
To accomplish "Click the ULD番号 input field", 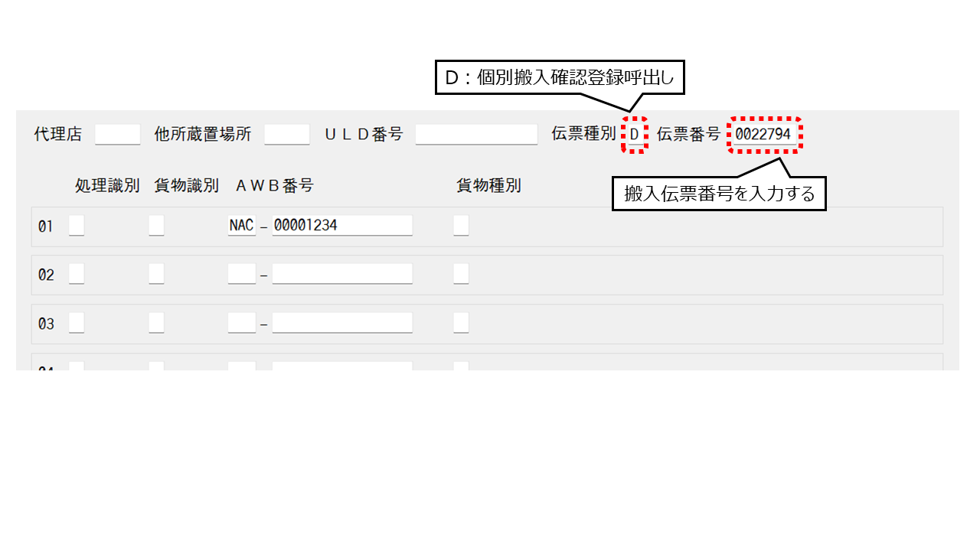I will coord(476,135).
